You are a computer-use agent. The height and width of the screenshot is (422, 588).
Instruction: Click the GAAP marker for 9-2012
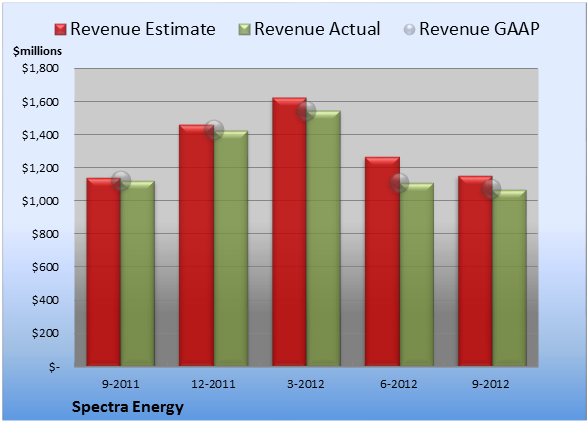491,189
